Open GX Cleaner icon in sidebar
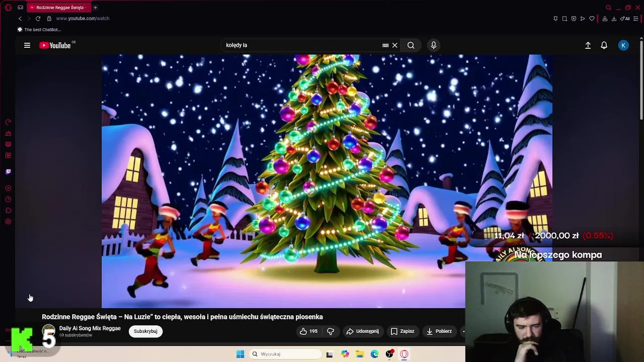 pyautogui.click(x=8, y=134)
